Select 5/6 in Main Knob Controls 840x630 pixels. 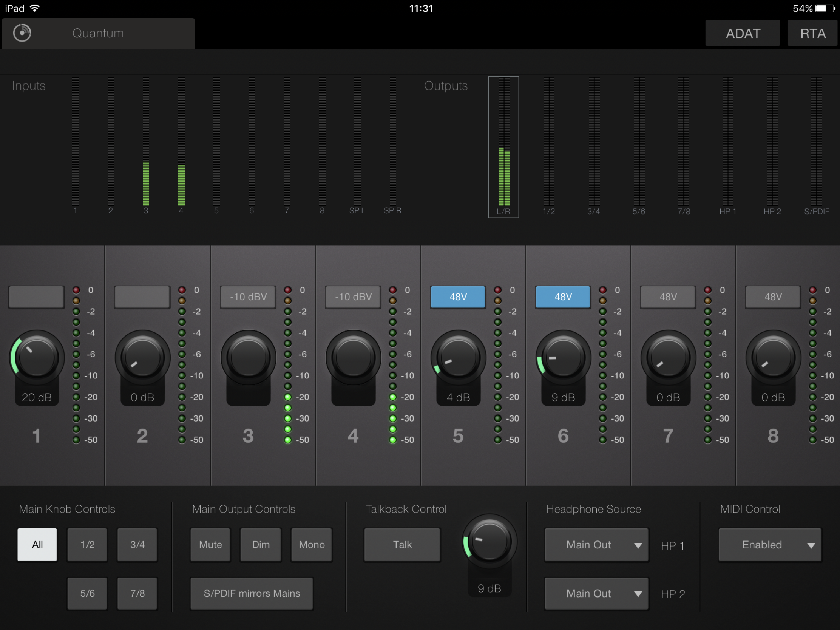coord(87,593)
